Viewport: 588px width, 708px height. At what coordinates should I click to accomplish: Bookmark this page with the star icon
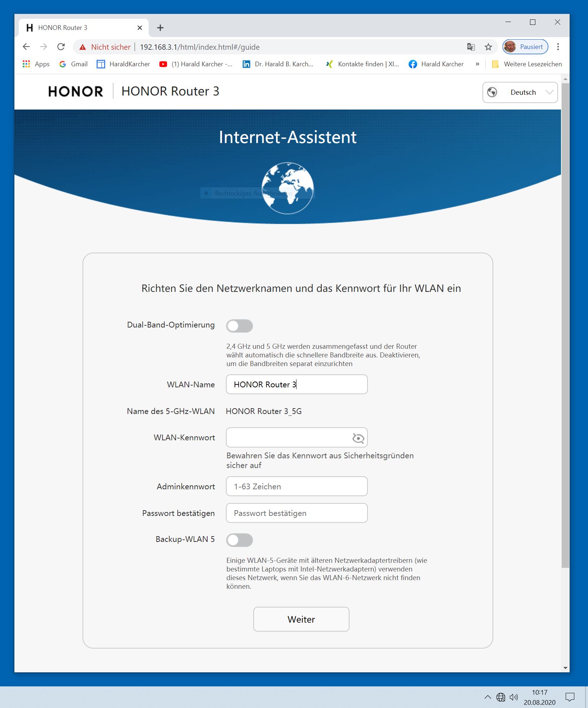coord(488,47)
